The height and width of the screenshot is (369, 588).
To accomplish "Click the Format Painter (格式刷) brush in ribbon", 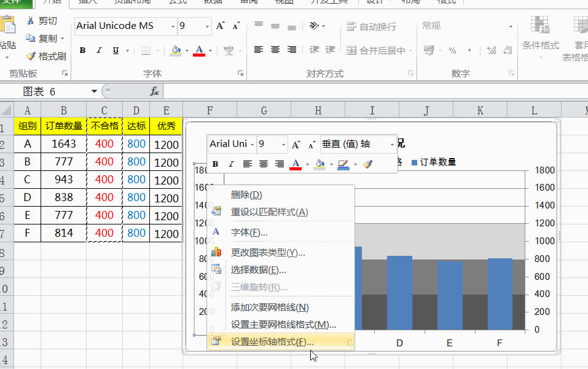I will (x=31, y=56).
